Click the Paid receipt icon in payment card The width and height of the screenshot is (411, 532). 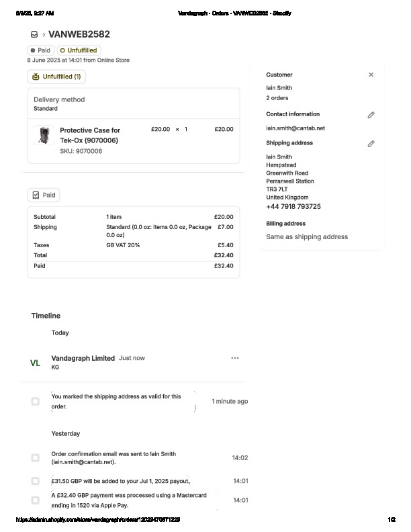coord(36,195)
